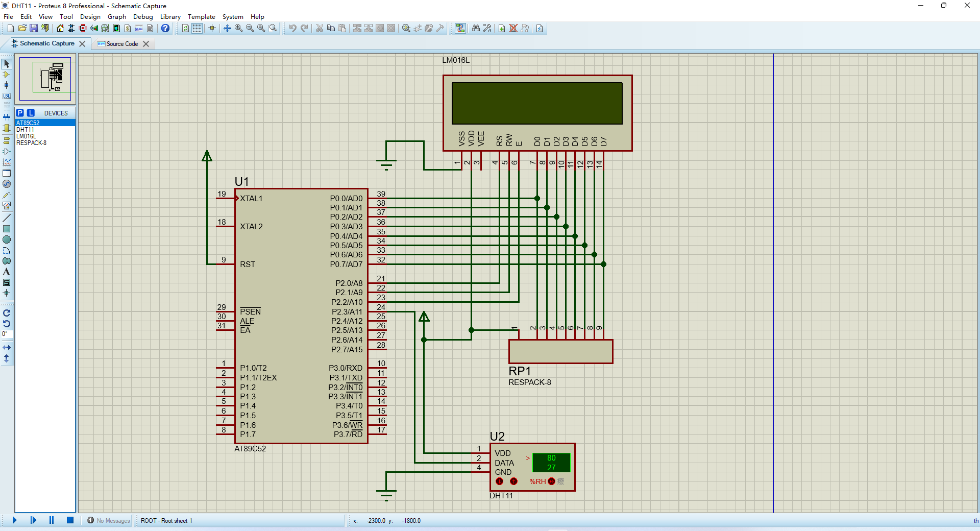
Task: Close the Schematic Capture tab
Action: [x=82, y=44]
